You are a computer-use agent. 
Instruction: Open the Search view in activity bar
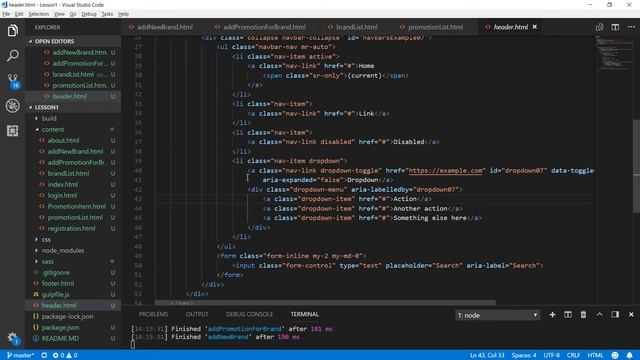pyautogui.click(x=12, y=56)
